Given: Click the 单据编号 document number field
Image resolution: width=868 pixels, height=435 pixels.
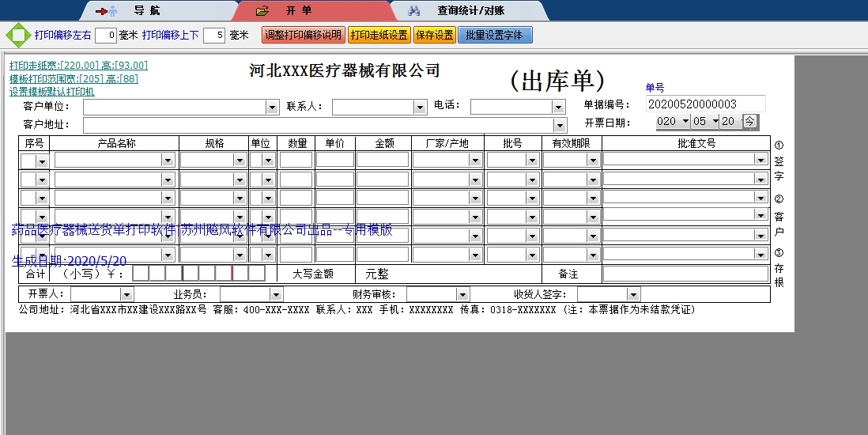Looking at the screenshot, I should point(705,104).
